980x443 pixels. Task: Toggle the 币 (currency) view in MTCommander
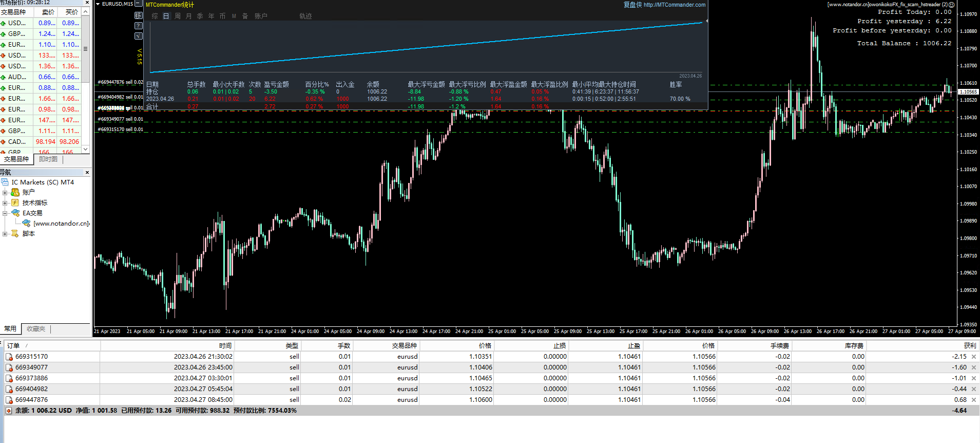point(222,16)
